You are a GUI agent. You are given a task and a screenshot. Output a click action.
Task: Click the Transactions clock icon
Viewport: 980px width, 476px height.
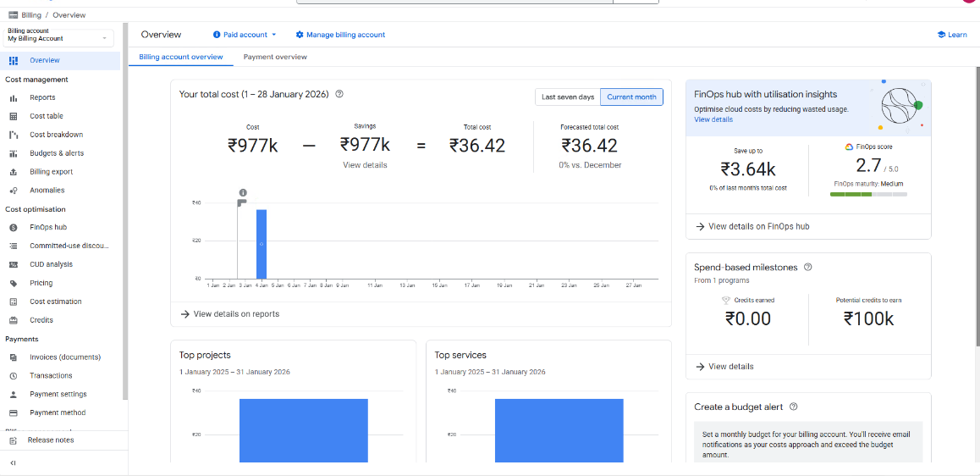[x=14, y=376]
